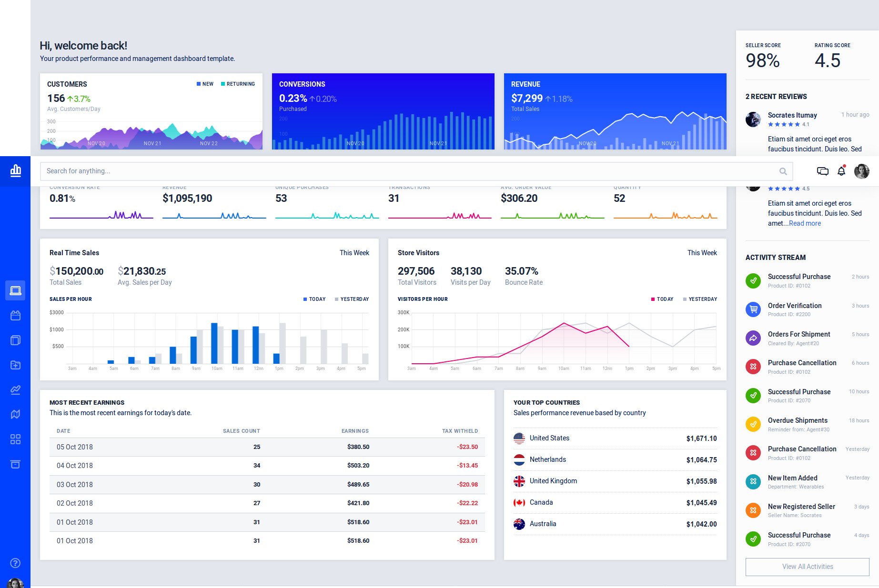Click the Orders For Shipment arrow icon

[753, 338]
